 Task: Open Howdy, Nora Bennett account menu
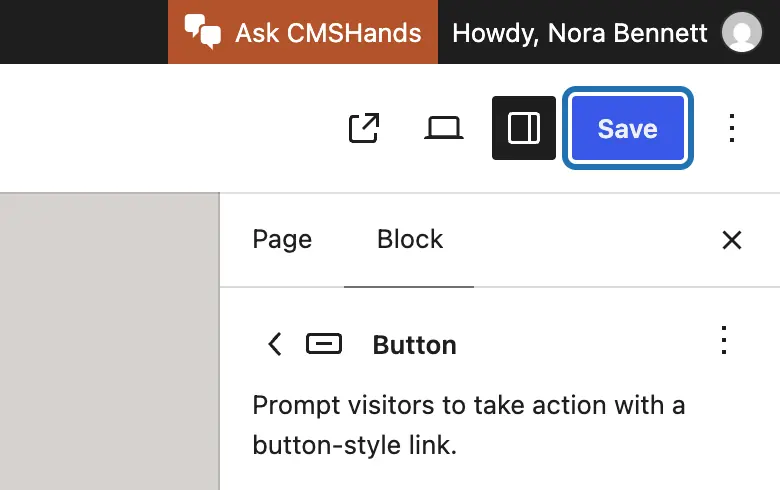[x=606, y=32]
